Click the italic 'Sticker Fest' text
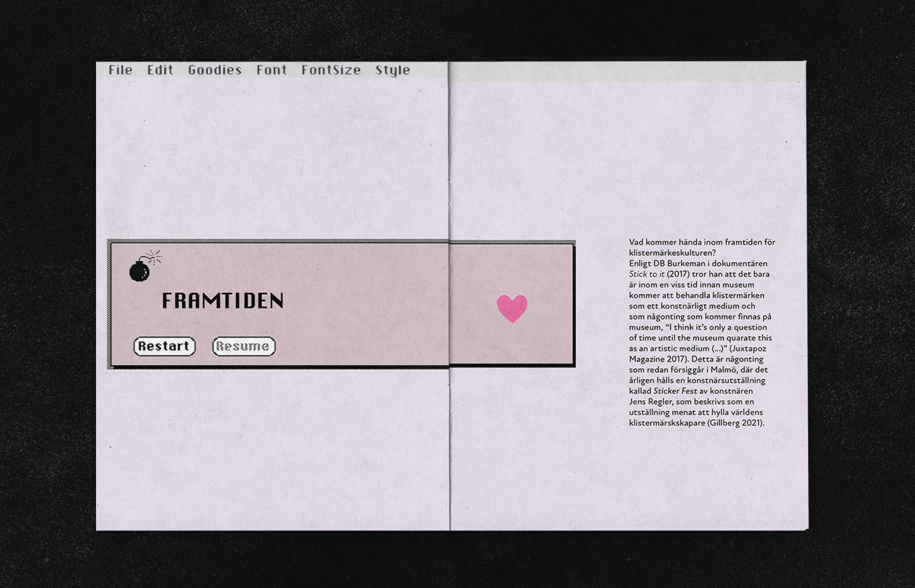915x588 pixels. point(675,391)
